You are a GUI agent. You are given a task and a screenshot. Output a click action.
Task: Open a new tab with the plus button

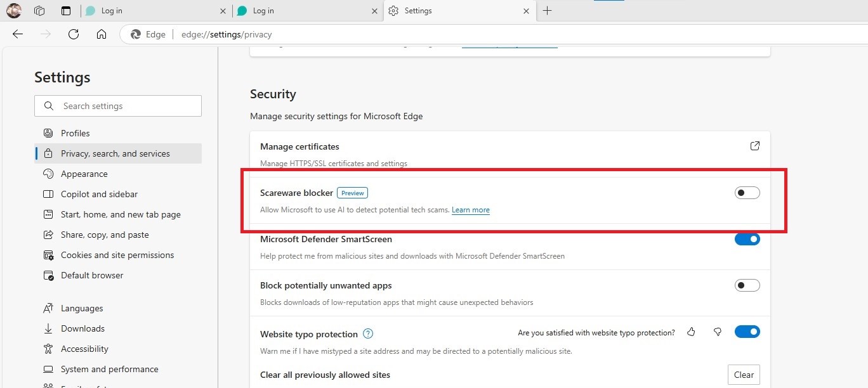547,11
